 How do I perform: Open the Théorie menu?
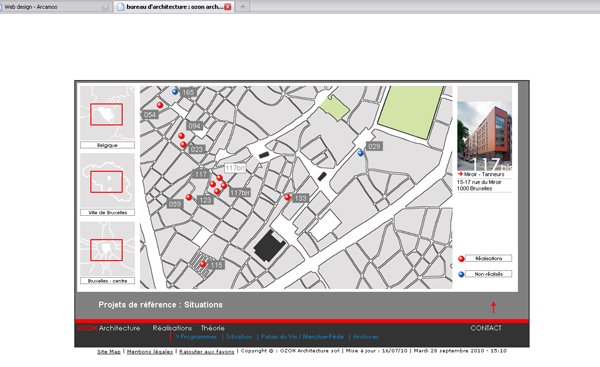(212, 328)
